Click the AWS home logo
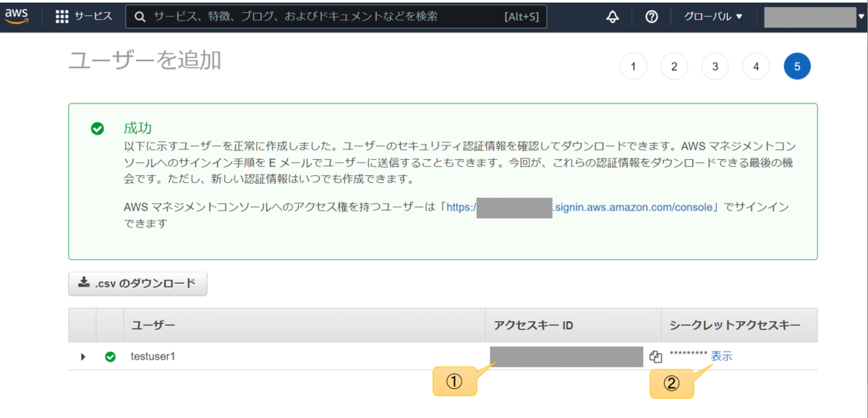Viewport: 868px width, 418px height. tap(16, 16)
